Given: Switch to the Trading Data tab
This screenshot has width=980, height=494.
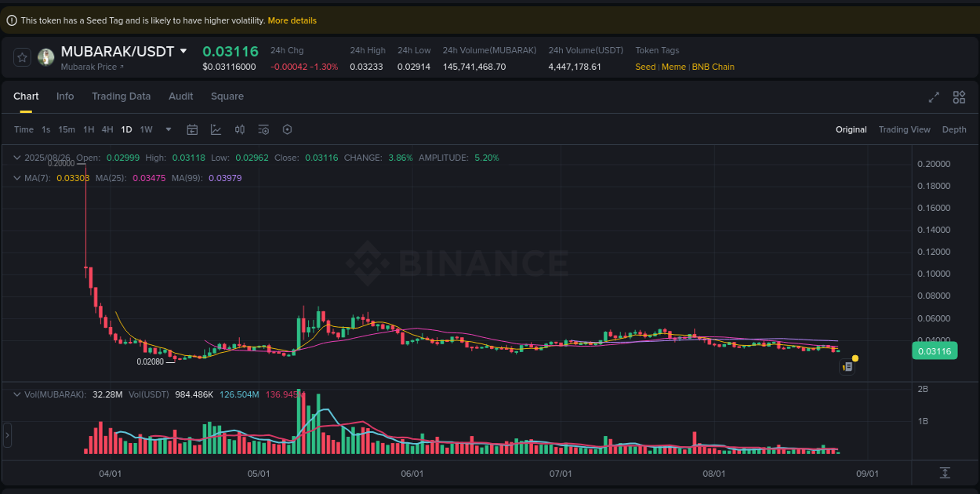Looking at the screenshot, I should coord(121,96).
